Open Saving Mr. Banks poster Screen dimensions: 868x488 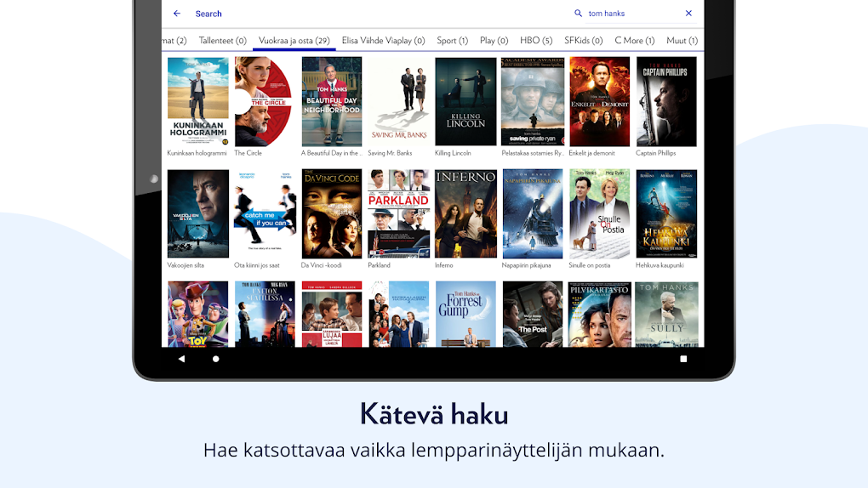point(398,101)
